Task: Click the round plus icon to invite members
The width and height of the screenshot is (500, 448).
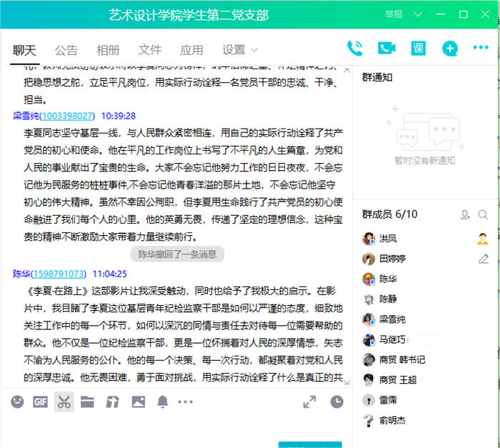Action: pyautogui.click(x=449, y=49)
